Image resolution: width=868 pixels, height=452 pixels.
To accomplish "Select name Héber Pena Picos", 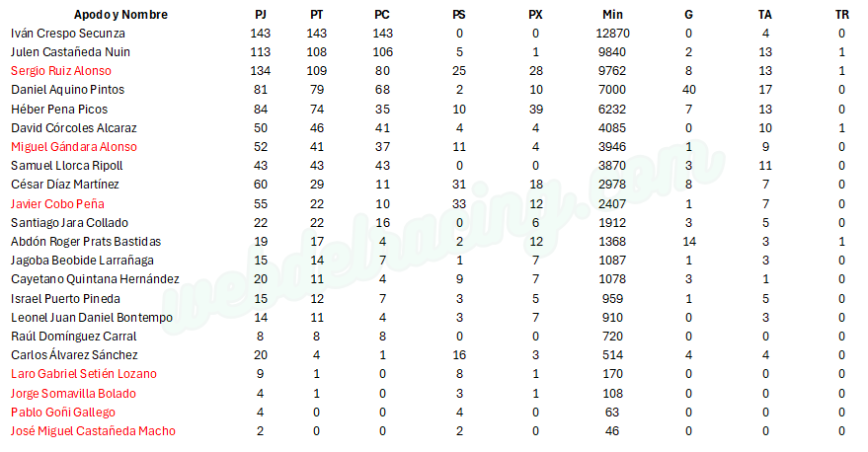I will tap(59, 110).
